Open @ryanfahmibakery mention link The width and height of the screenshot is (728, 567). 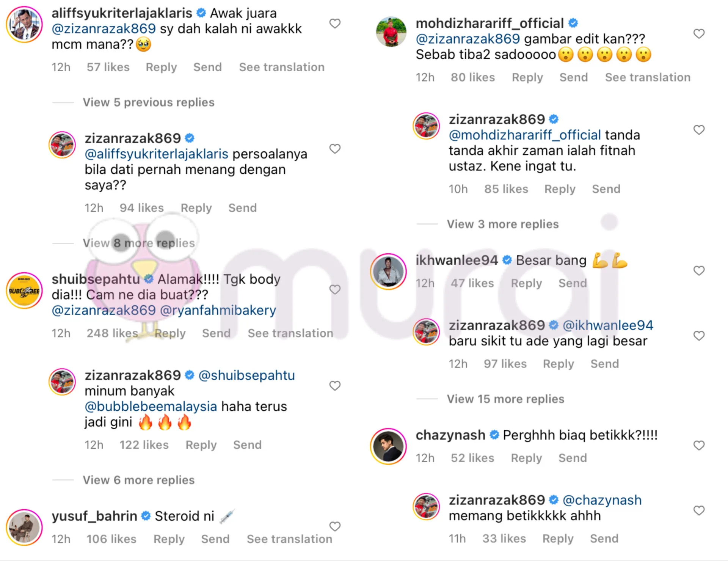click(x=218, y=310)
